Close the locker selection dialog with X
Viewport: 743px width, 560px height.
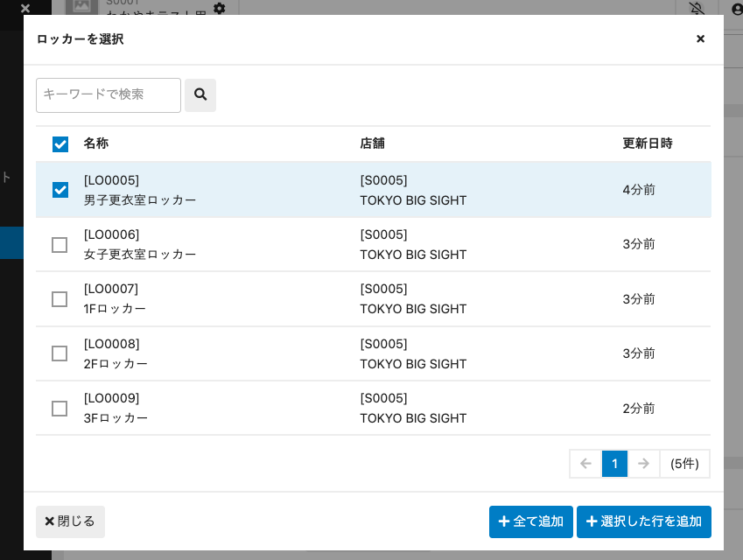[700, 39]
